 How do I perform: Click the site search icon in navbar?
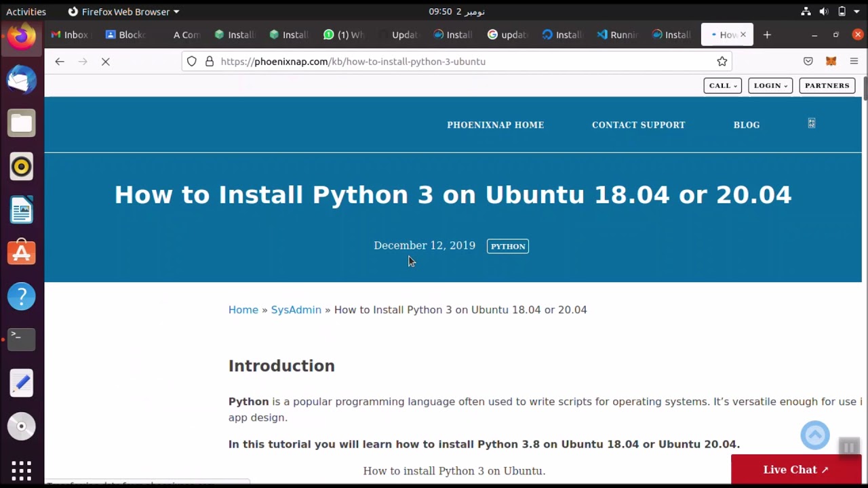coord(812,123)
